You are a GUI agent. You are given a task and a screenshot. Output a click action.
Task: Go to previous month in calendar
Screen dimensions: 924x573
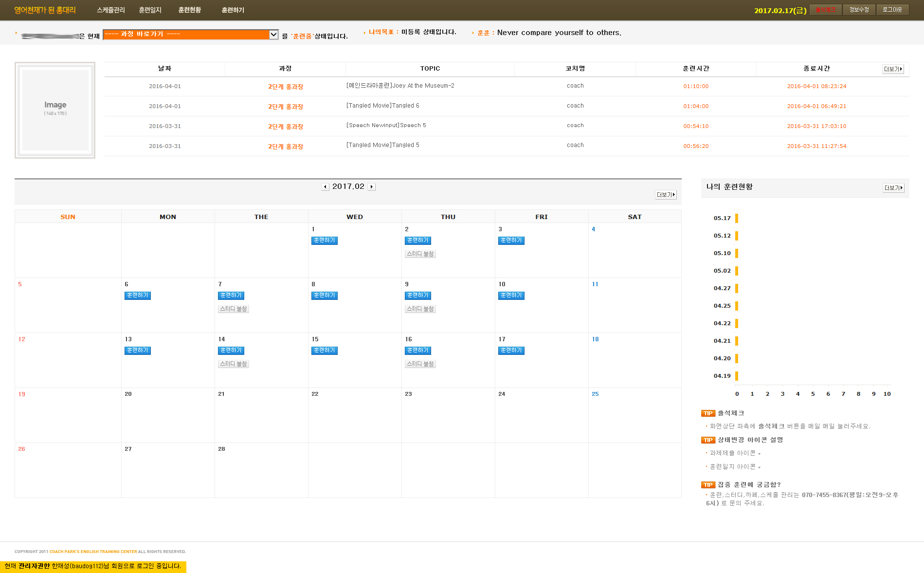point(325,187)
